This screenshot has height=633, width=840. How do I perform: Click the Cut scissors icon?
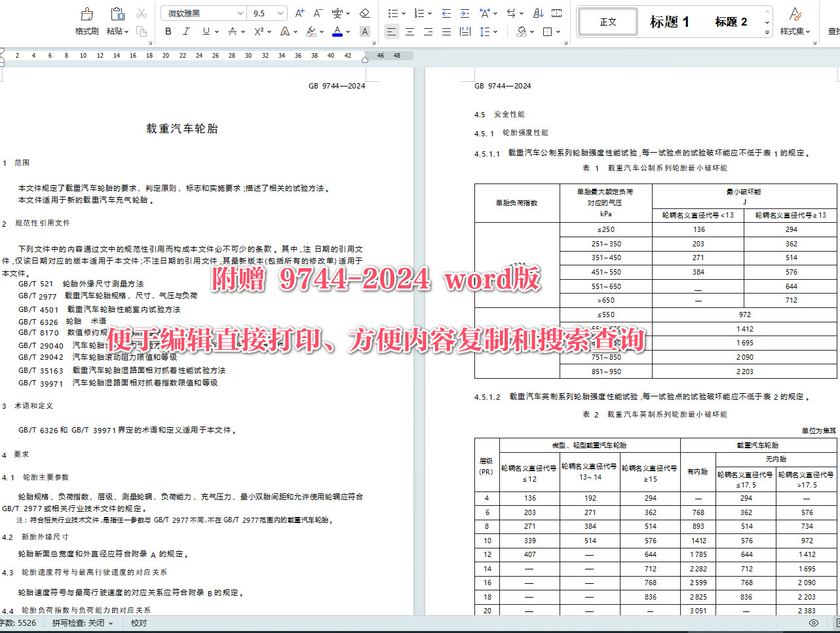tap(142, 13)
